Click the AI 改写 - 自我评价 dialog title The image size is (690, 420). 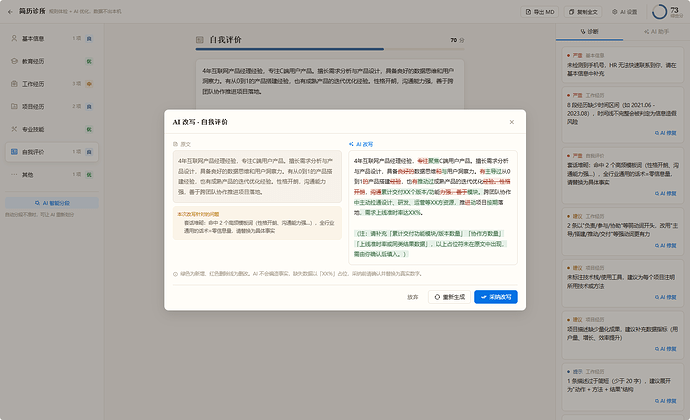tap(200, 122)
